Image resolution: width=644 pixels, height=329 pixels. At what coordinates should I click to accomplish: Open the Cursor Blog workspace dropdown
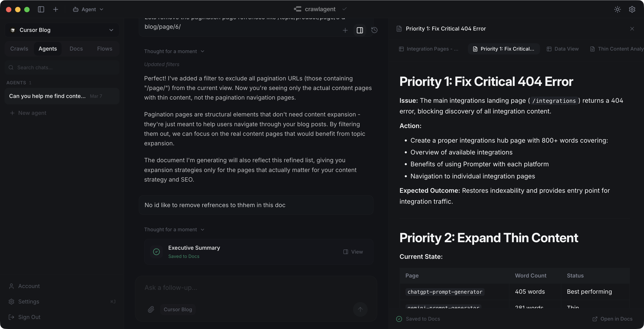[x=111, y=30]
